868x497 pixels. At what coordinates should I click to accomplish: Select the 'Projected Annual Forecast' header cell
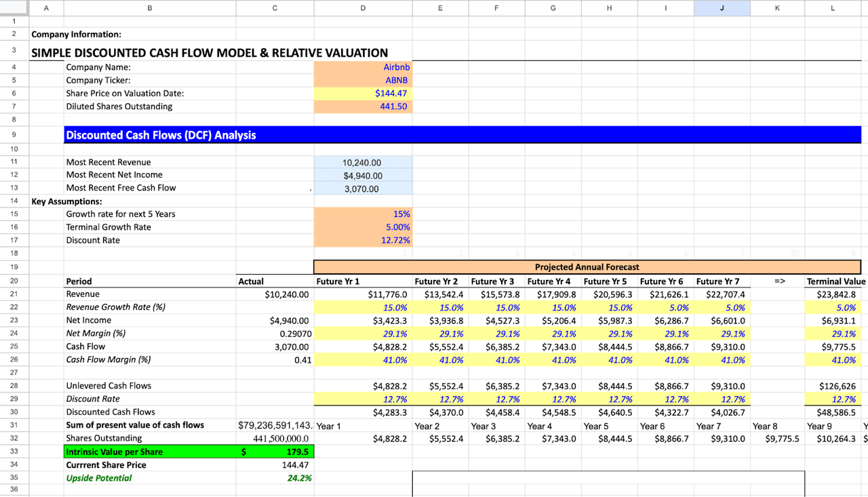tap(587, 267)
